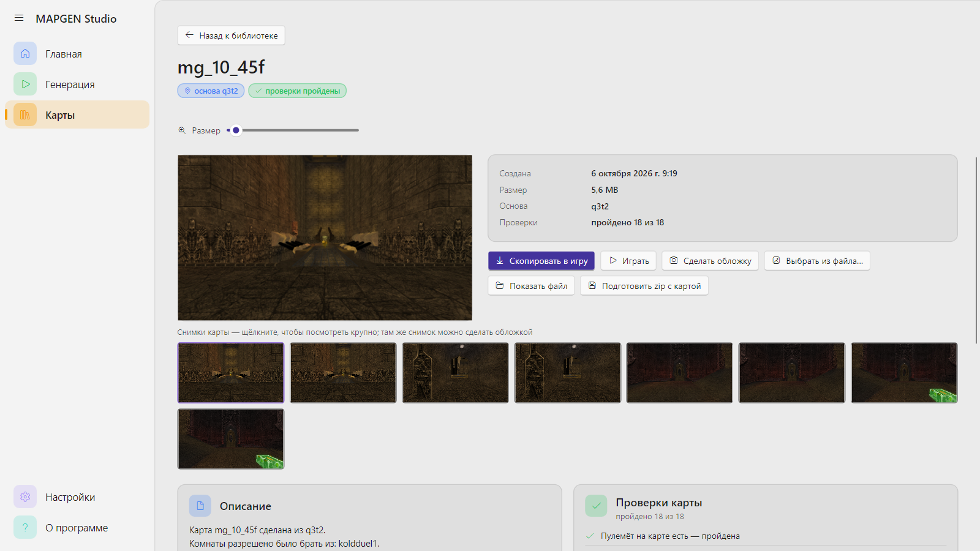Open the gear icon Настройки

(x=25, y=497)
